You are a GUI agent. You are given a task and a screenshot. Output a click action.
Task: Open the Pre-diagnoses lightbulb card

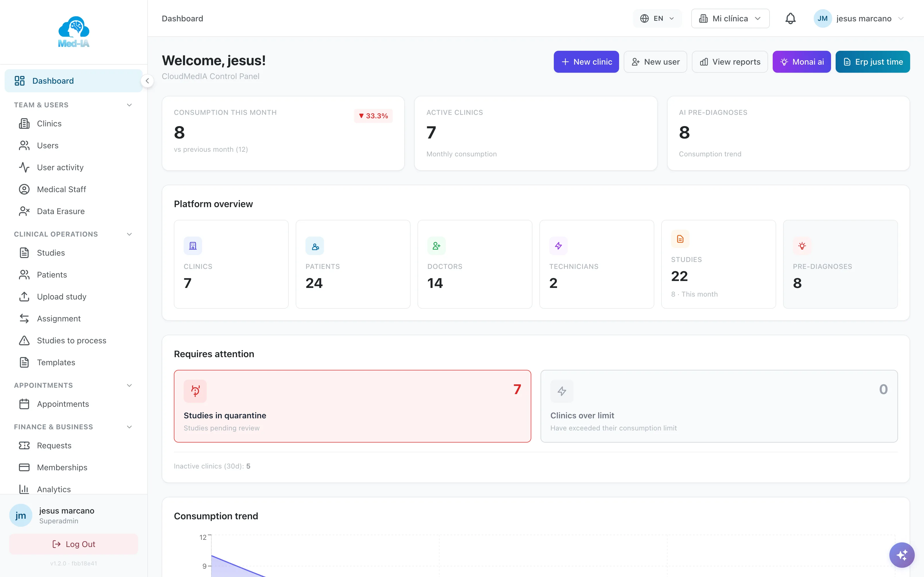(x=840, y=264)
